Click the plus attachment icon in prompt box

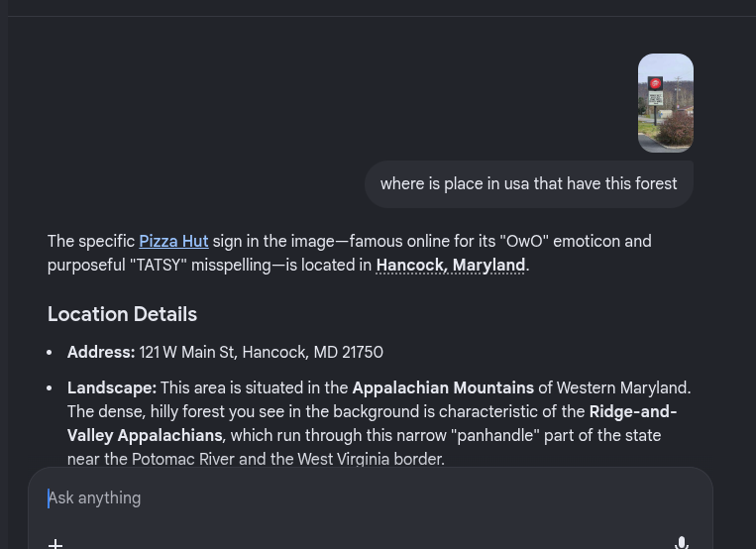55,542
